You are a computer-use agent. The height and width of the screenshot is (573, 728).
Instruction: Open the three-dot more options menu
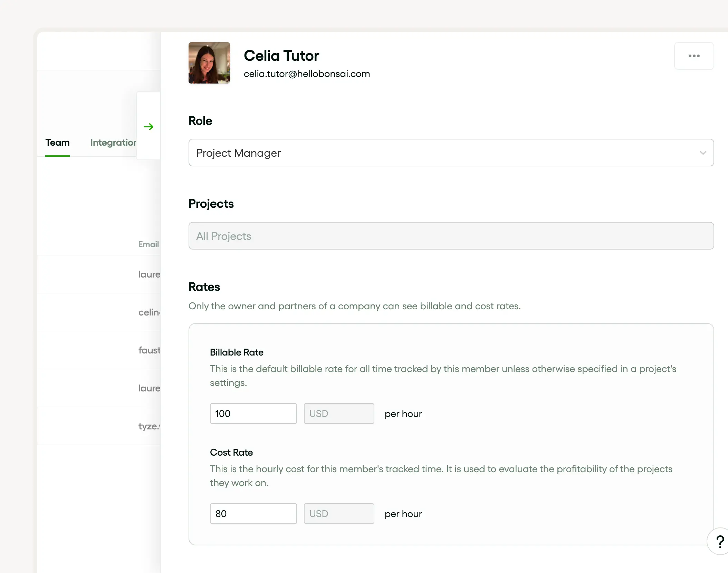click(694, 56)
